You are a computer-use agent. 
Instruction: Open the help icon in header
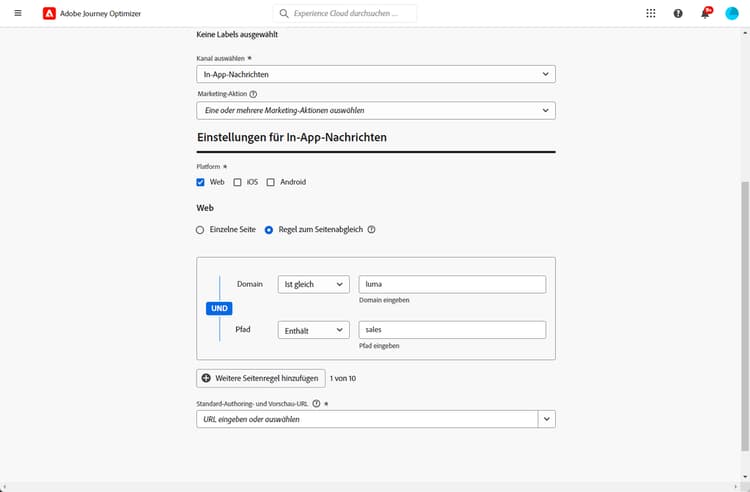click(x=678, y=13)
